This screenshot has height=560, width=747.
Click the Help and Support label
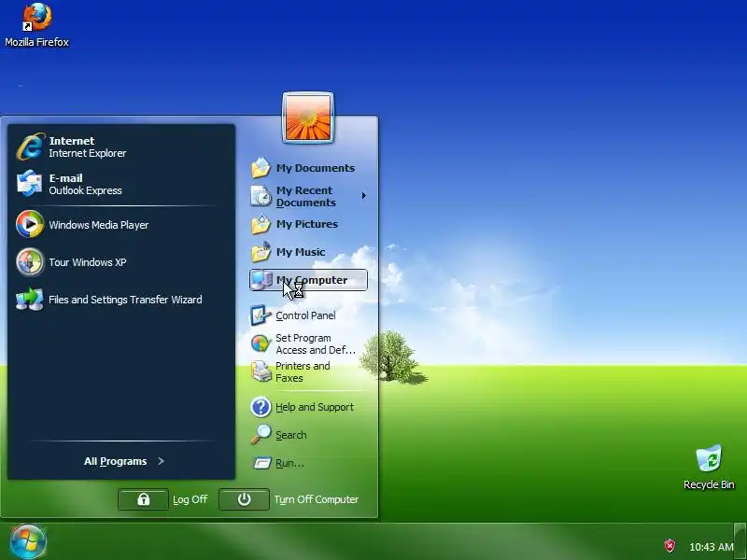[315, 407]
